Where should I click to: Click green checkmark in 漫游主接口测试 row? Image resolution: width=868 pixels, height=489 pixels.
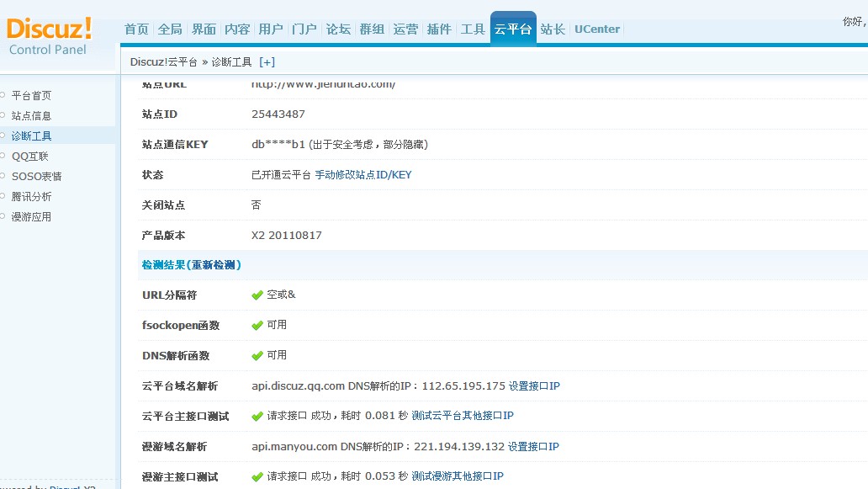(x=257, y=477)
